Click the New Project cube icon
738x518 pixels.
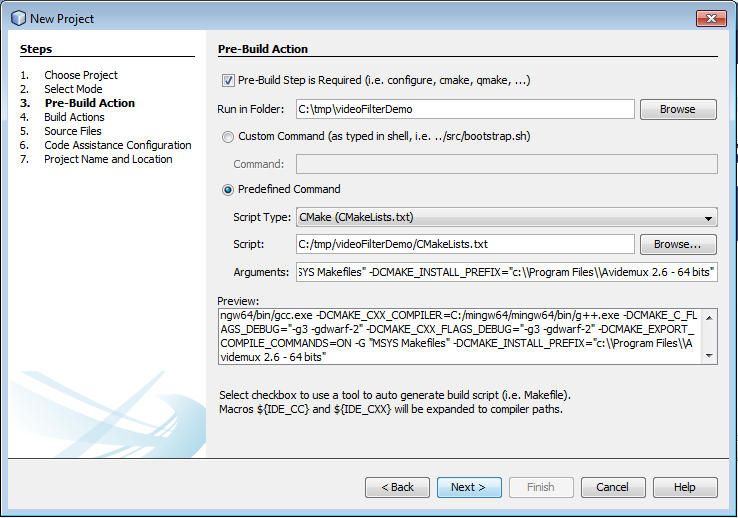(17, 17)
